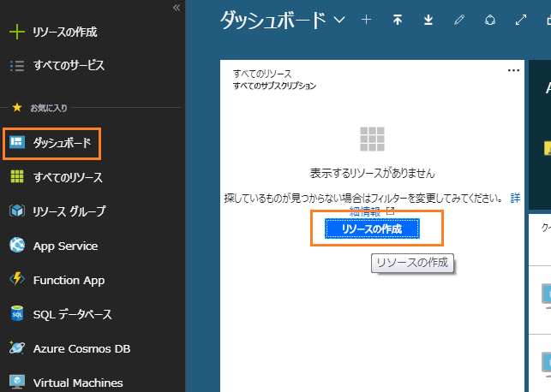Click the App Service globe icon
The height and width of the screenshot is (392, 551).
[17, 246]
